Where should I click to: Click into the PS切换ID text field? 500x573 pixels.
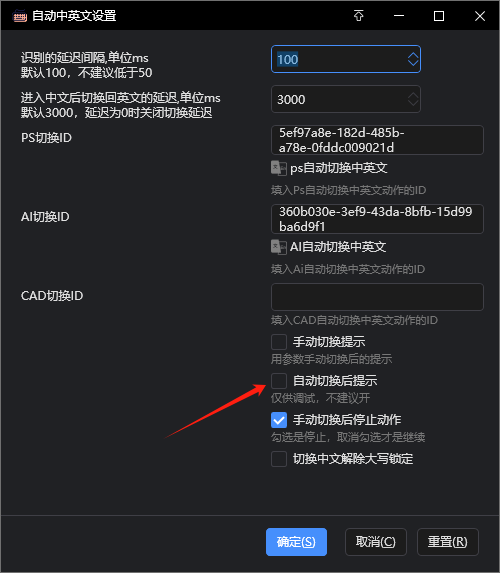click(377, 140)
